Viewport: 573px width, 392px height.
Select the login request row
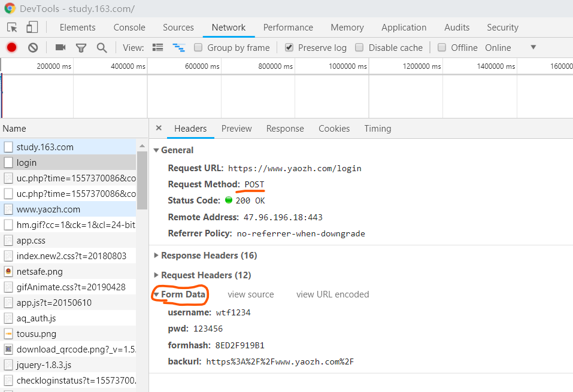68,163
